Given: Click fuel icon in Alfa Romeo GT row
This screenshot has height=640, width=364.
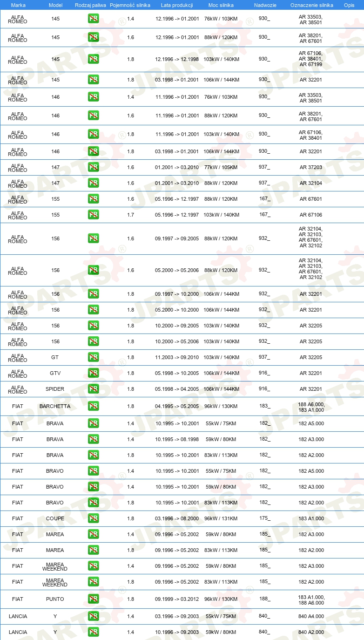Looking at the screenshot, I should 93,357.
